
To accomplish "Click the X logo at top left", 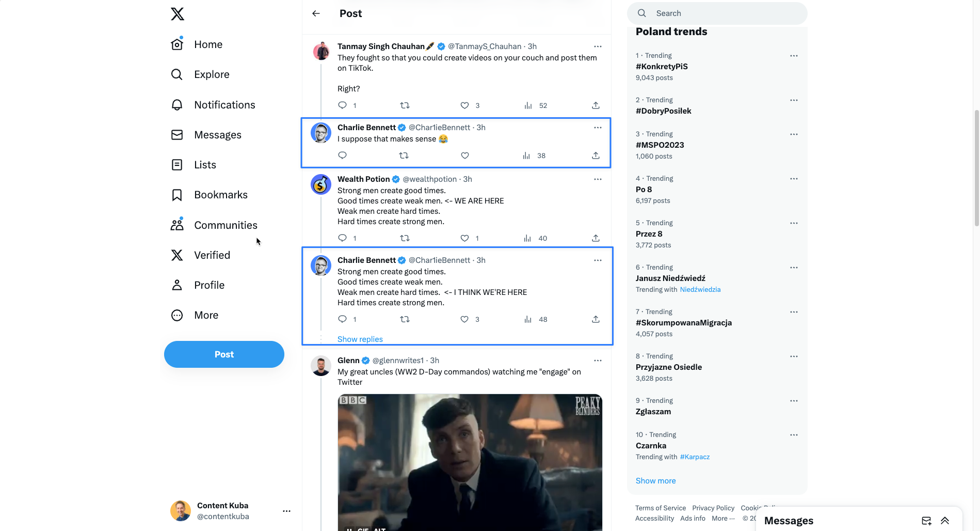I will click(178, 14).
